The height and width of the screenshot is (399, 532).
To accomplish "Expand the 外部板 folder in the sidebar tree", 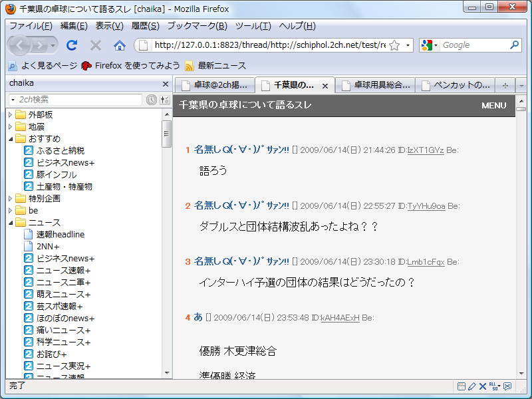I will (x=9, y=114).
